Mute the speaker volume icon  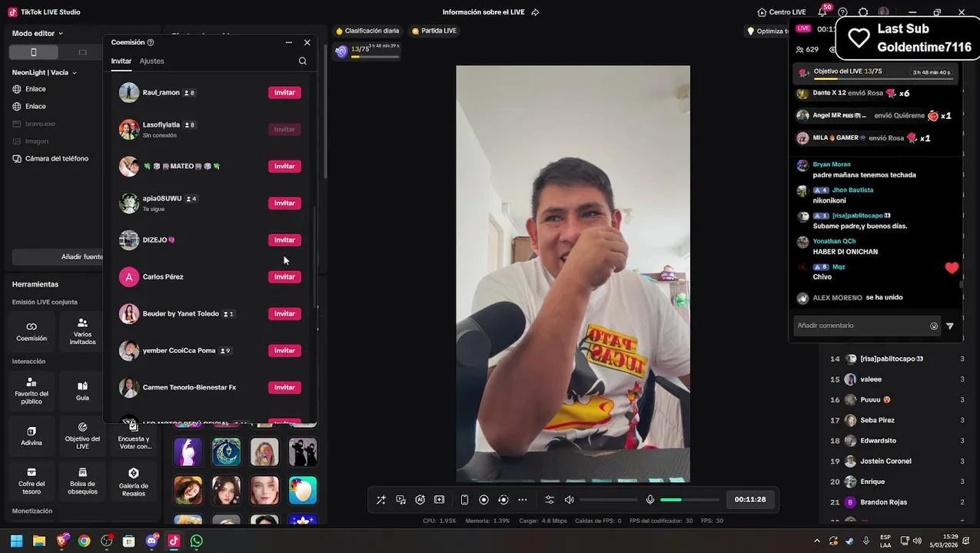pyautogui.click(x=569, y=500)
